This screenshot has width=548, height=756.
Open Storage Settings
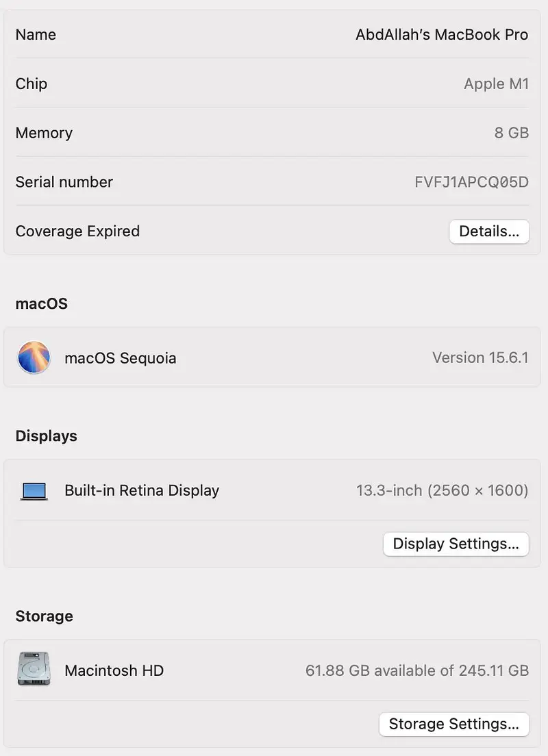click(x=453, y=724)
